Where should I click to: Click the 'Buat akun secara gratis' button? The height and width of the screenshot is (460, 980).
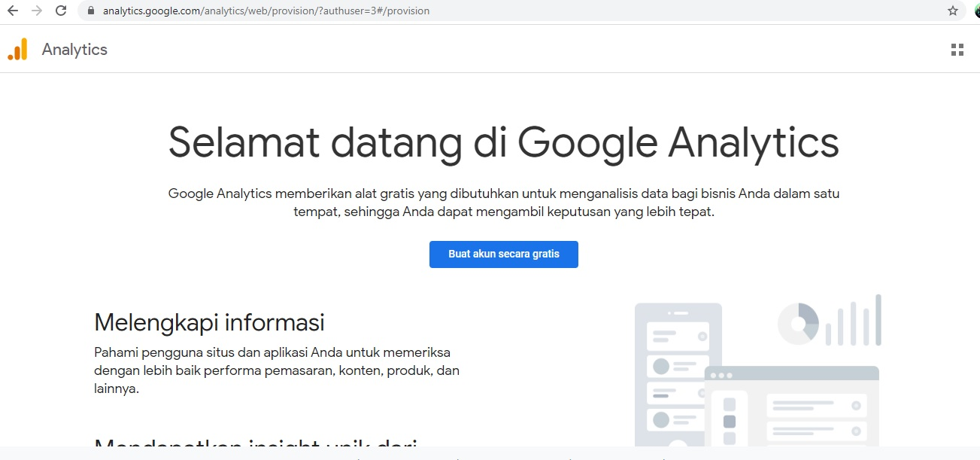(x=504, y=254)
